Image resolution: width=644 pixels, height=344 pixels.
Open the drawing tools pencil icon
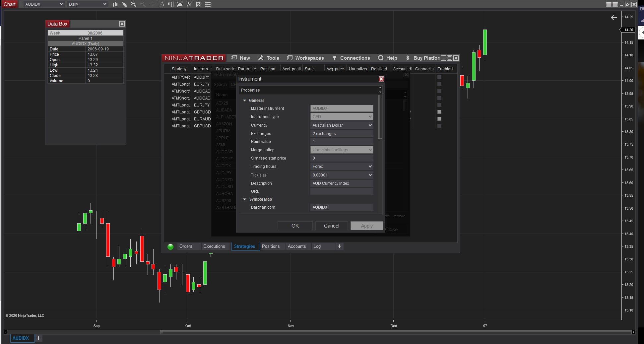(124, 4)
